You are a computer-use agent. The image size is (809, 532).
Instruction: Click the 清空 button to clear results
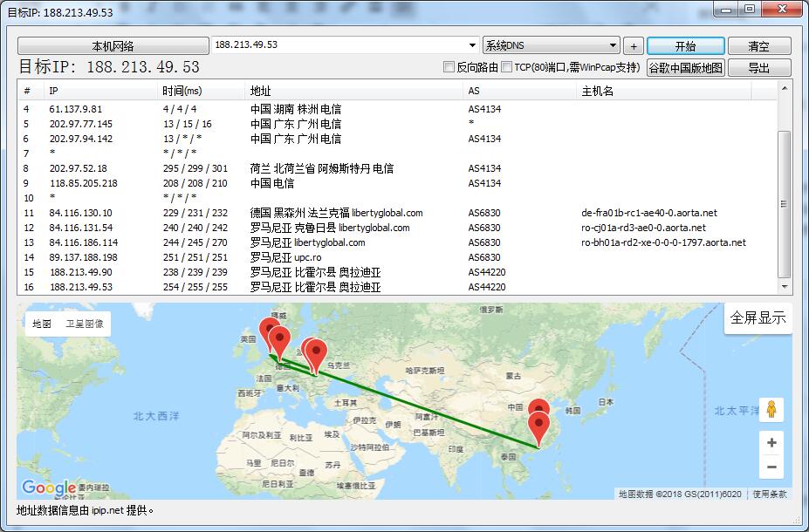(758, 45)
